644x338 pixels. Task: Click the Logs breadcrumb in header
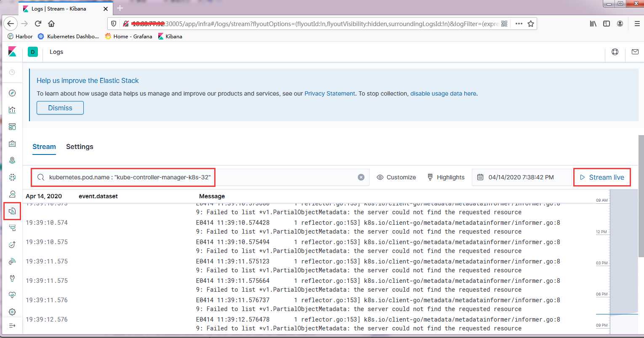(x=56, y=52)
